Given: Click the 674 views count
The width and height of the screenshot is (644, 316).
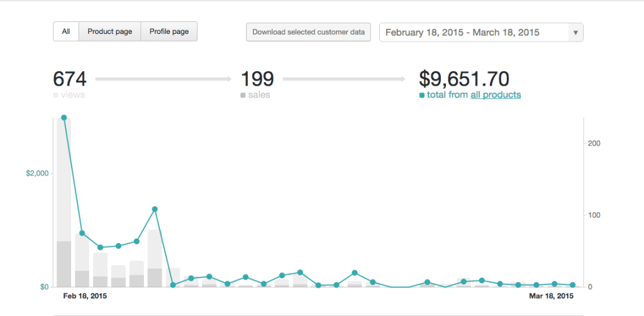Looking at the screenshot, I should (x=70, y=79).
